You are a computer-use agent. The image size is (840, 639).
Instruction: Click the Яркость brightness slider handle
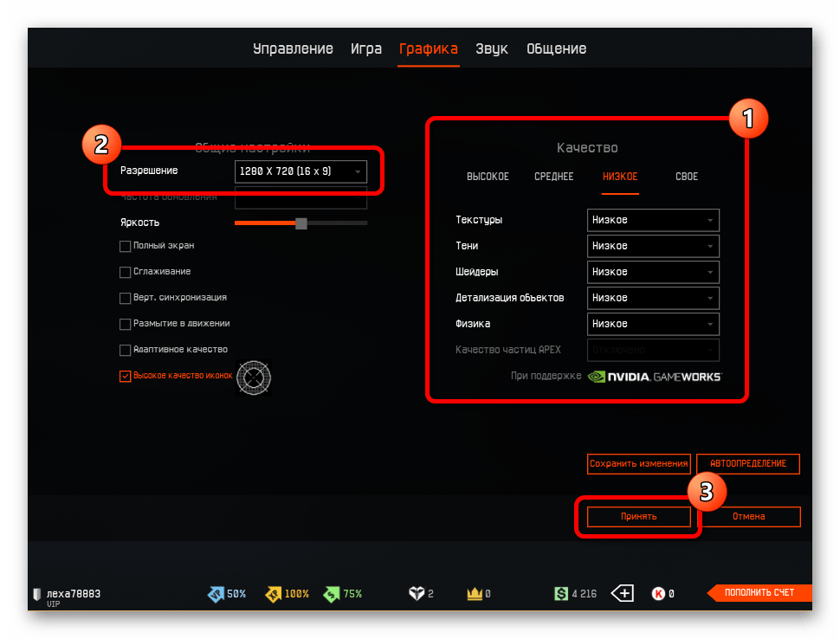point(300,223)
